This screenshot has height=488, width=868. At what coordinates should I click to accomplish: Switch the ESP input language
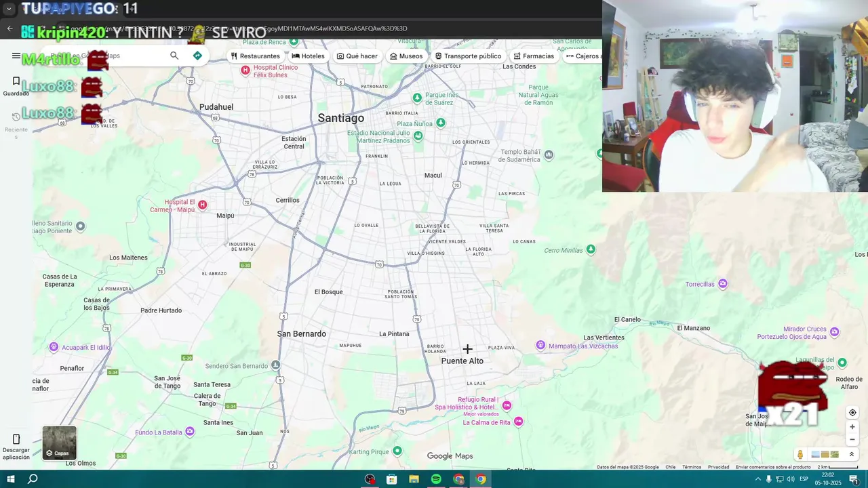pyautogui.click(x=804, y=479)
